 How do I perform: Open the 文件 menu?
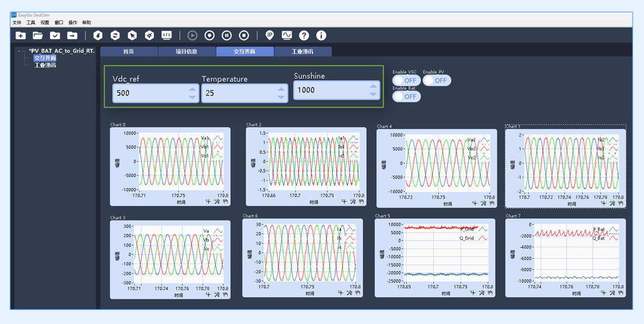pyautogui.click(x=17, y=23)
